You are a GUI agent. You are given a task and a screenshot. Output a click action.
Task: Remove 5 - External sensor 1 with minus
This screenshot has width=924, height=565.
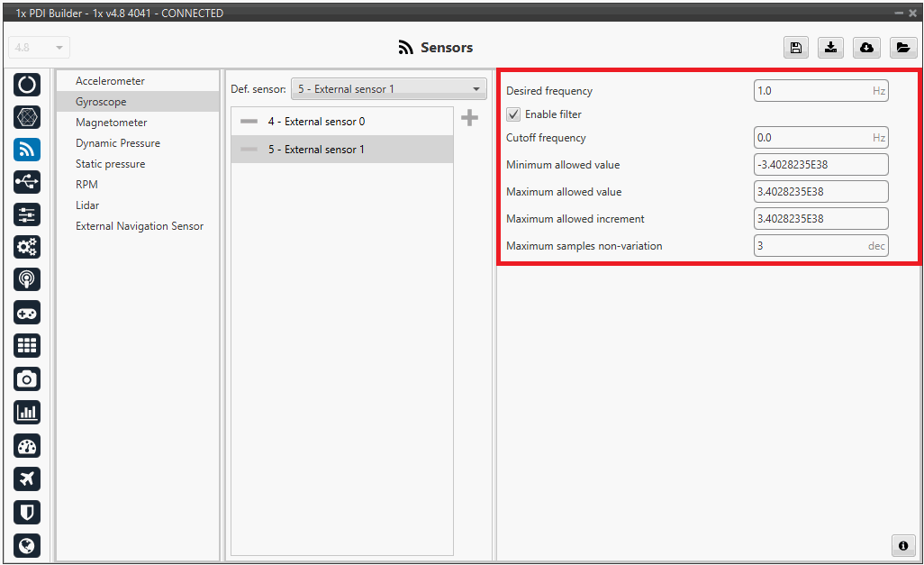click(x=249, y=150)
